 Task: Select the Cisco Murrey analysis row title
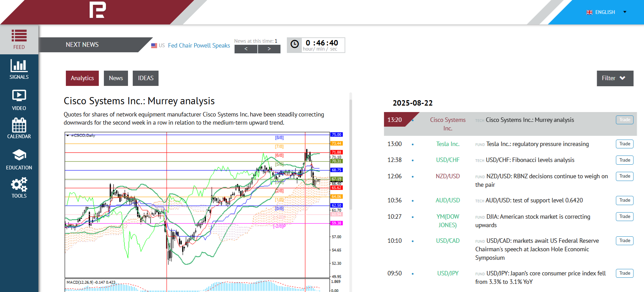click(x=530, y=120)
